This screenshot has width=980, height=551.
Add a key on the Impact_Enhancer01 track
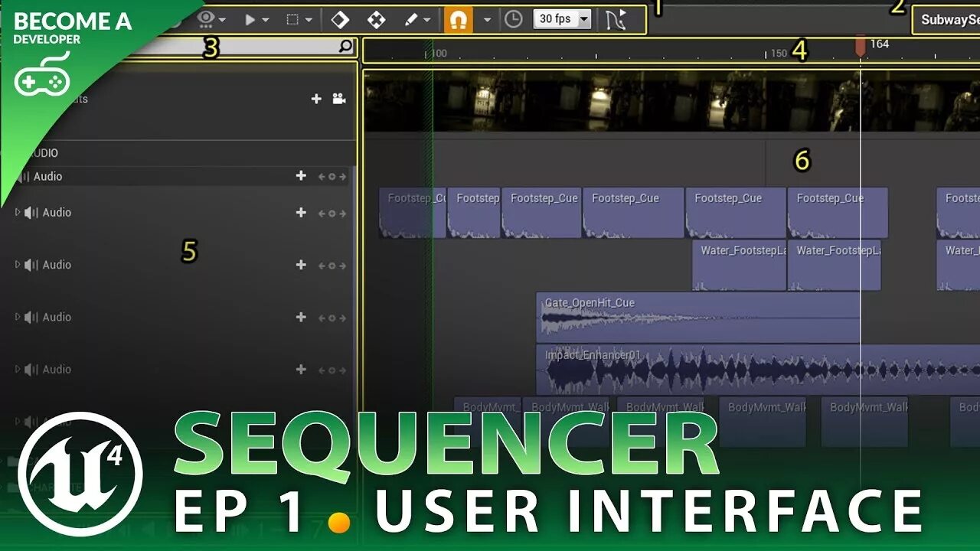coord(332,370)
